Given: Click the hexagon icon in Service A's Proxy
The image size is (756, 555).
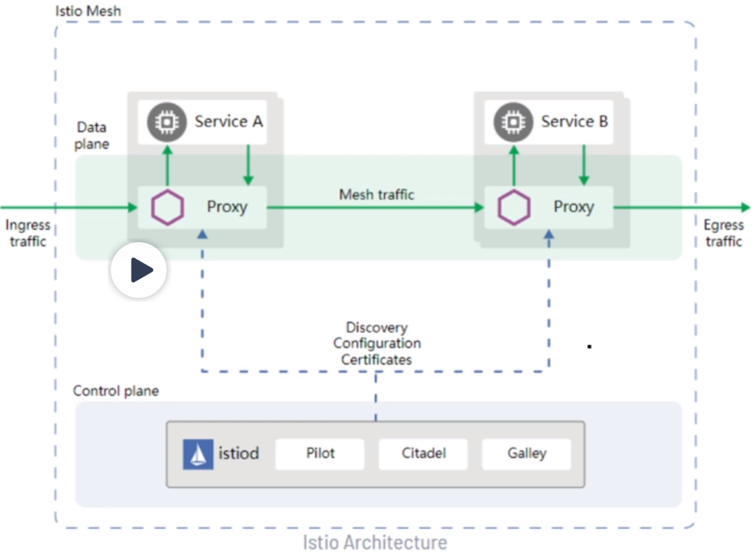Looking at the screenshot, I should 167,207.
